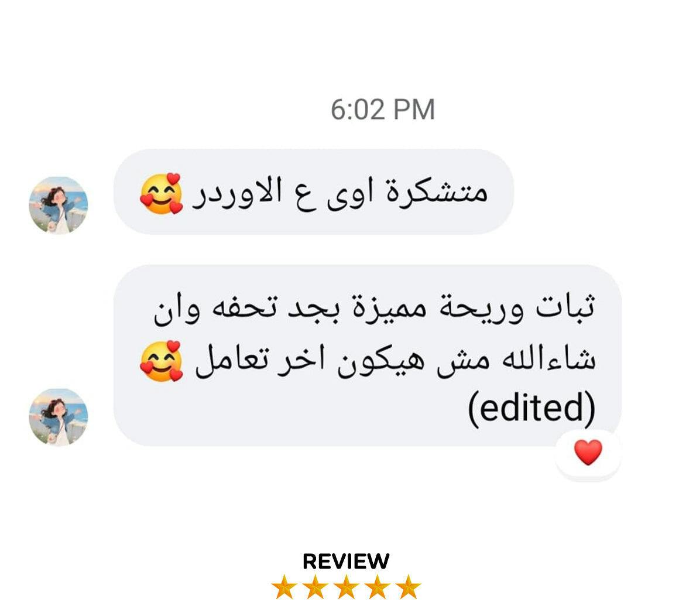Select the long second message bubble
Image resolution: width=679 pixels, height=616 pixels.
tap(368, 355)
